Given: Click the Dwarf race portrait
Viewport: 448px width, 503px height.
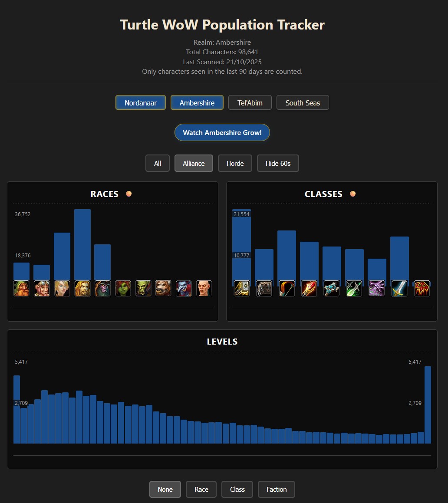Looking at the screenshot, I should (22, 288).
